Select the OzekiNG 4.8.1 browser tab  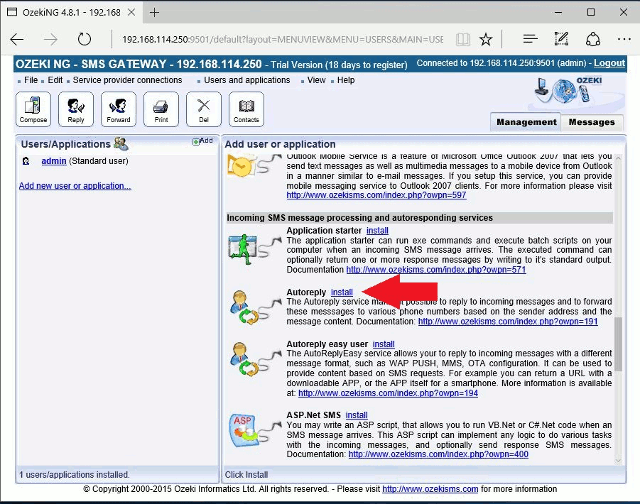(71, 13)
